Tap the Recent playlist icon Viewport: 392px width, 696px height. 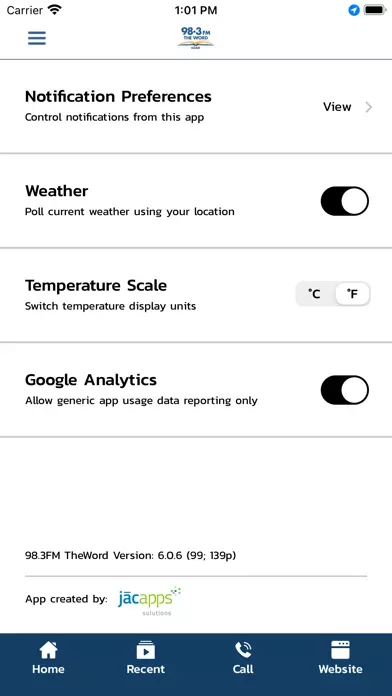click(x=146, y=650)
